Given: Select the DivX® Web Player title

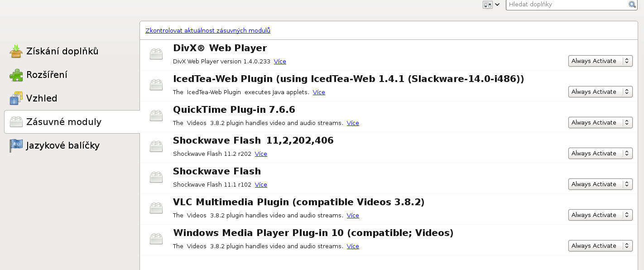Looking at the screenshot, I should (220, 48).
